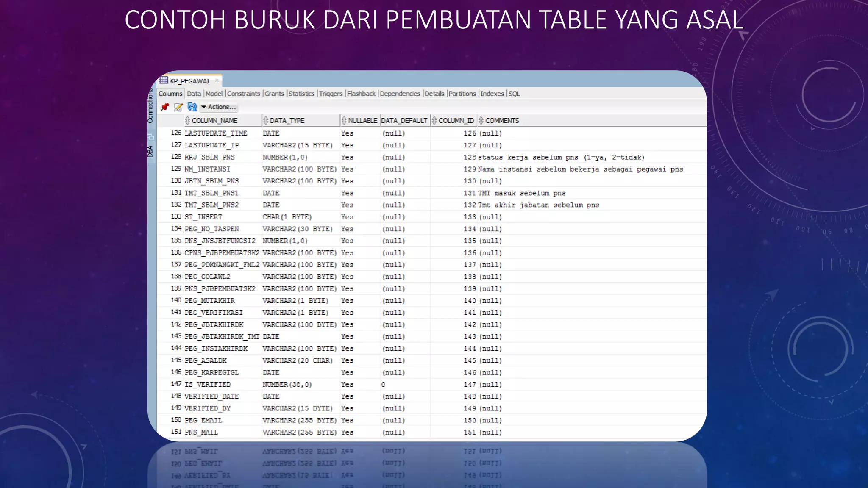Click sort arrows icon on COLUMN_NAME header
868x488 pixels.
(x=187, y=121)
